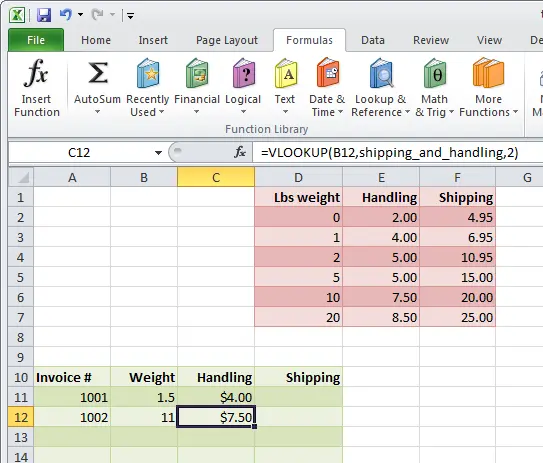
Task: Open the Text functions book
Action: [x=285, y=73]
